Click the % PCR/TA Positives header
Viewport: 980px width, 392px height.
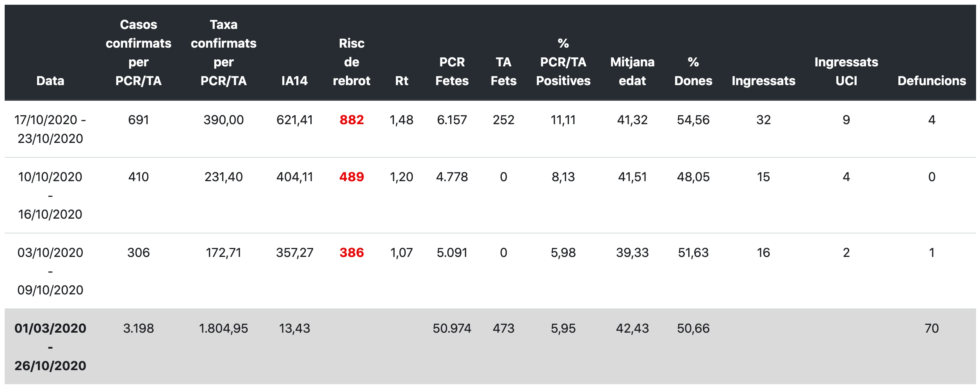point(563,62)
